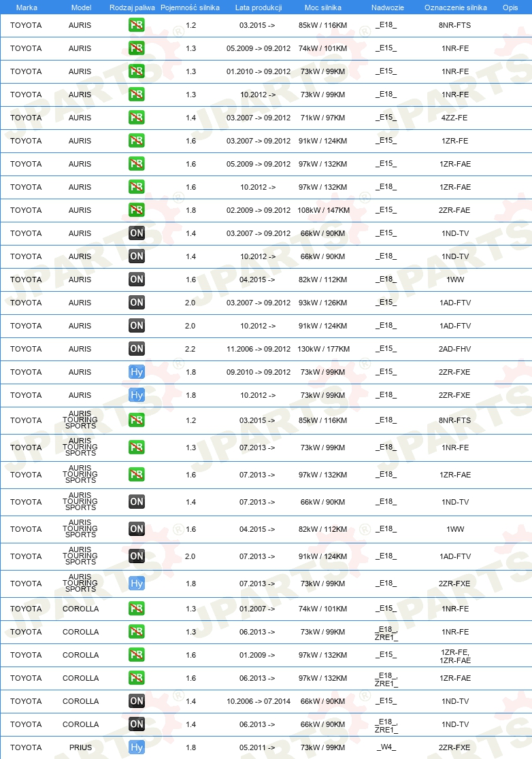Viewport: 532px width, 759px height.
Task: Select the 01.2010 -> 09.2012 production cell
Action: tap(259, 71)
